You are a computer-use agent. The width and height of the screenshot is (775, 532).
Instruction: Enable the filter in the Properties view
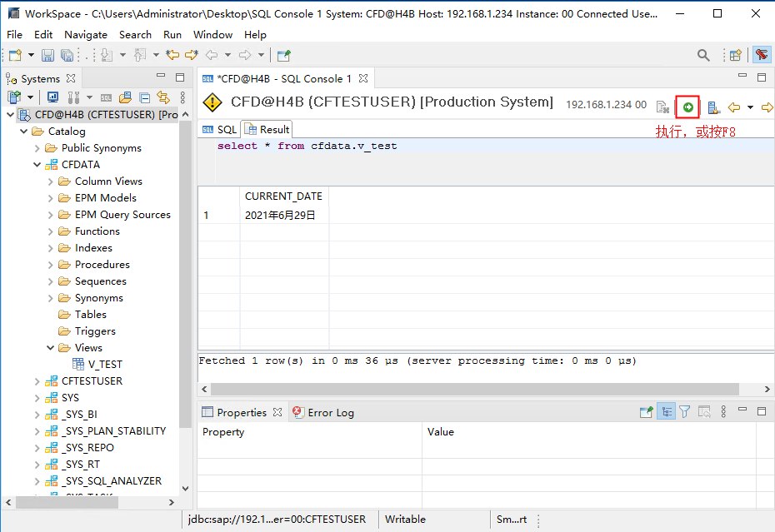(x=684, y=411)
